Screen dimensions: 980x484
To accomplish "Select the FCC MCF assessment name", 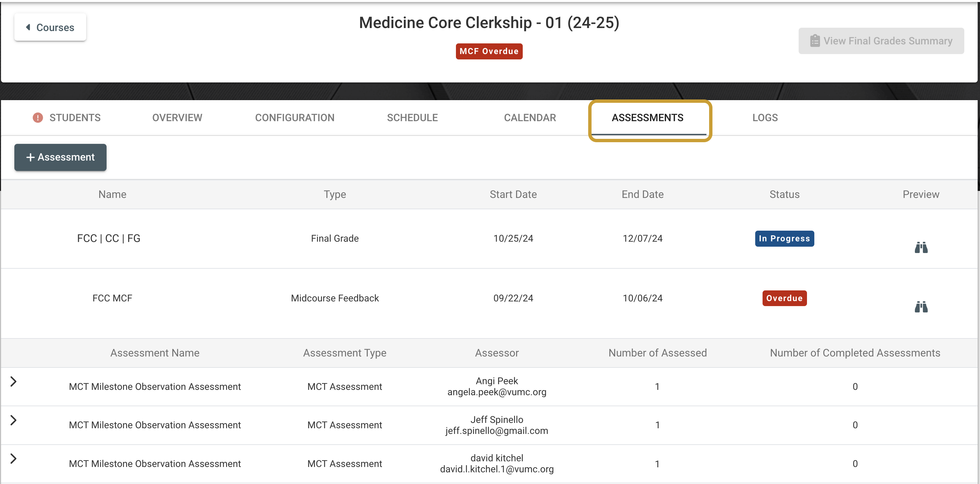I will click(x=112, y=298).
